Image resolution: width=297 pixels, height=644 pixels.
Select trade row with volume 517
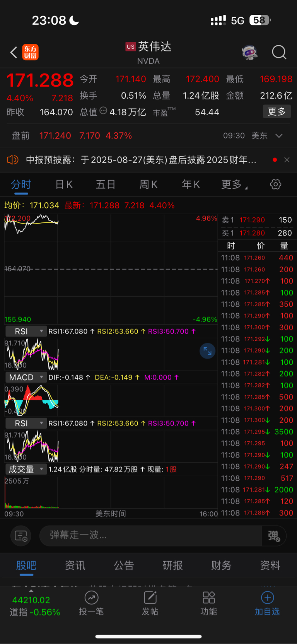(x=257, y=478)
